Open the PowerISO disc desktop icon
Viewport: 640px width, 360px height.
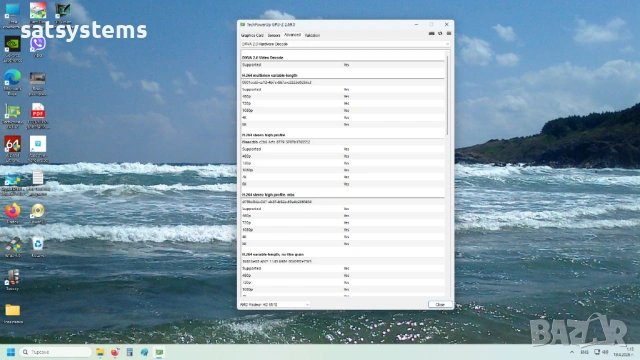tap(38, 213)
